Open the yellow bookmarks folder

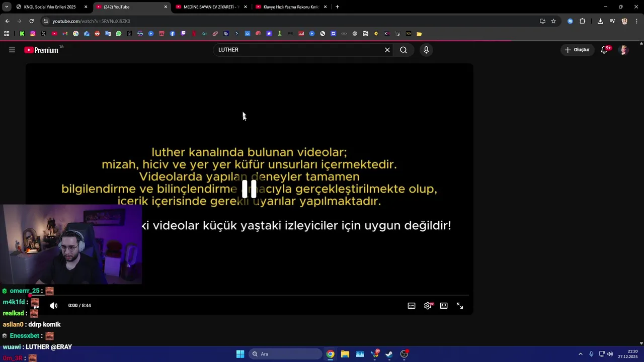419,34
